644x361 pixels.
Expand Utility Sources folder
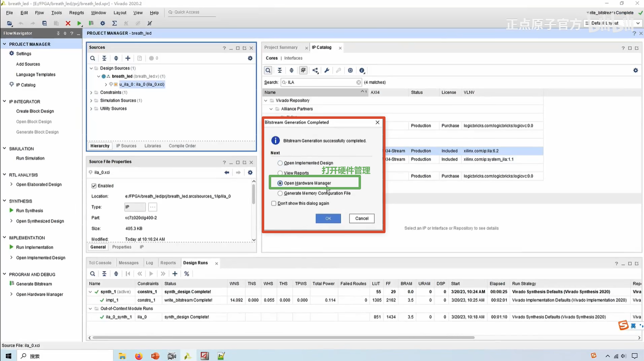tap(91, 109)
